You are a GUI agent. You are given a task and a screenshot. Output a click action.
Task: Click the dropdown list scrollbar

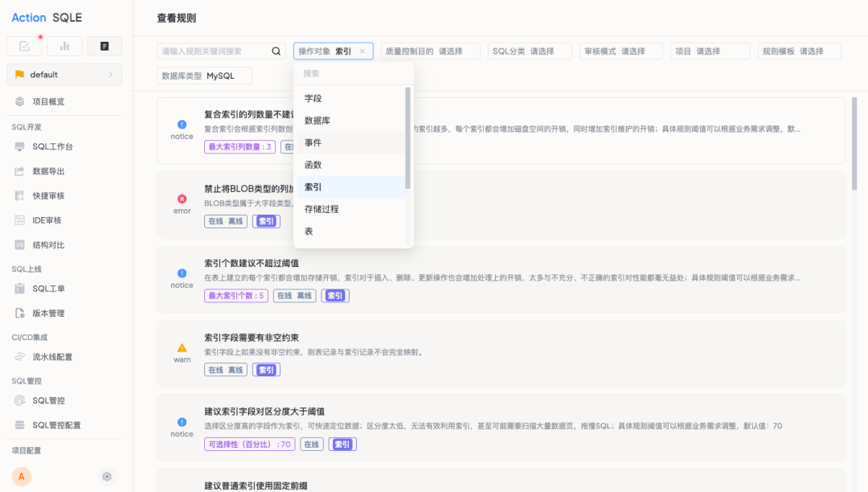[408, 137]
